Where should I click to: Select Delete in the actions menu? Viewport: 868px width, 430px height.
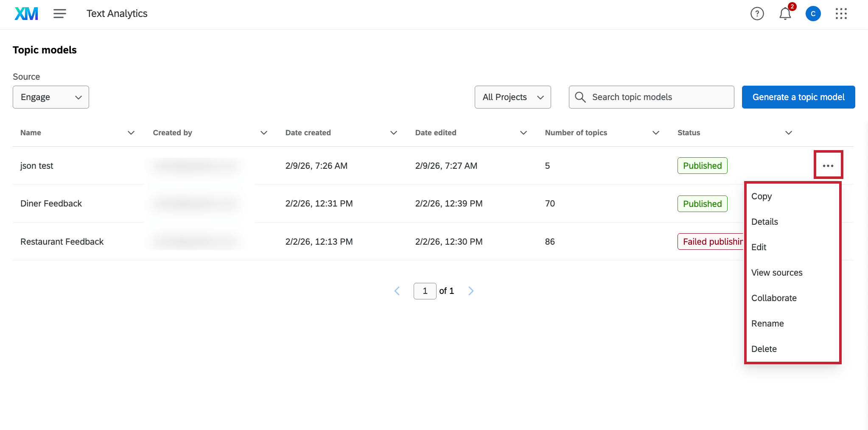764,349
